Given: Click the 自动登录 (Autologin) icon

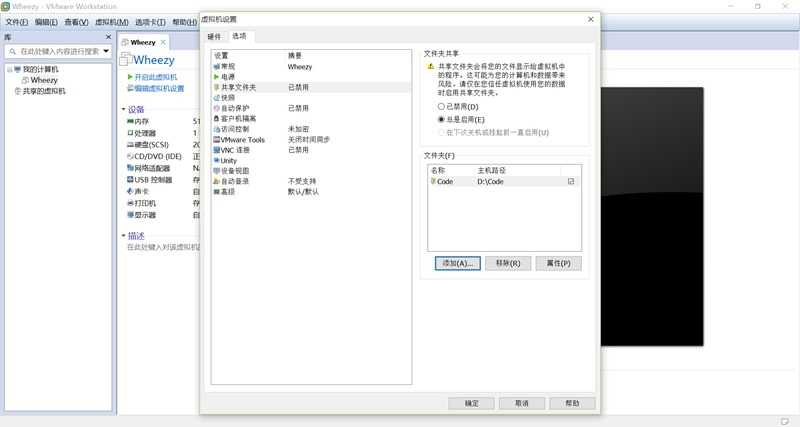Looking at the screenshot, I should click(x=217, y=181).
